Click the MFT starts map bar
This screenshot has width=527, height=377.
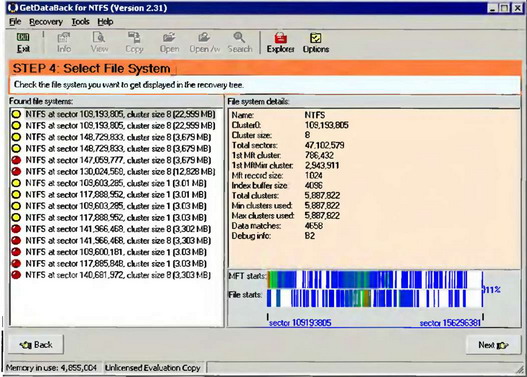click(x=375, y=280)
